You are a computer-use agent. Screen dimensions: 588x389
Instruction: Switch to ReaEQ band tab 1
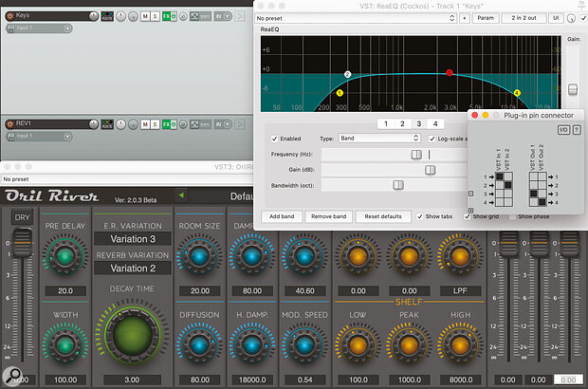pos(386,123)
